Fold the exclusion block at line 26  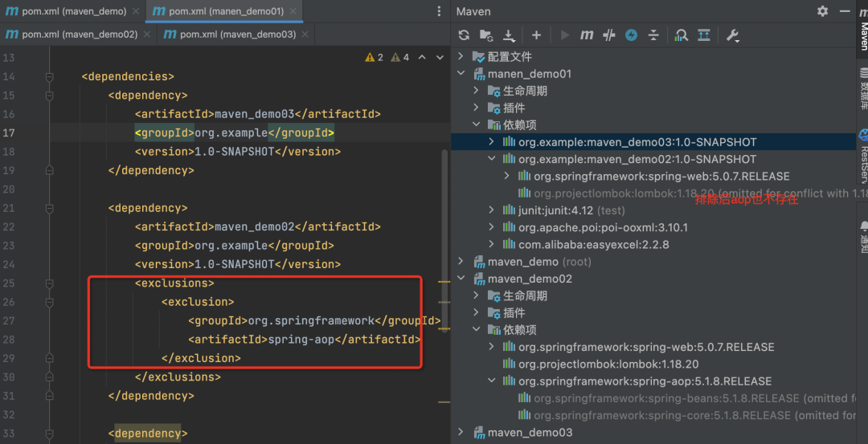click(x=50, y=302)
